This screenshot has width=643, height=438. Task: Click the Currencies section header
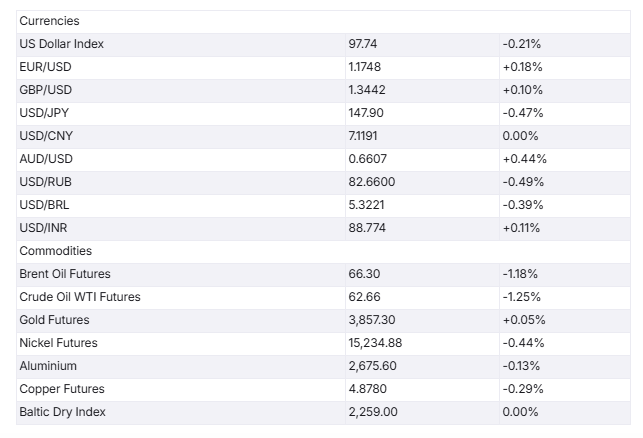[49, 21]
